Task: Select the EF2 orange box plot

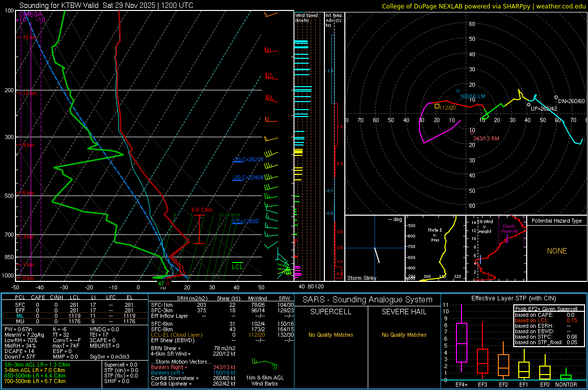Action: 503,361
